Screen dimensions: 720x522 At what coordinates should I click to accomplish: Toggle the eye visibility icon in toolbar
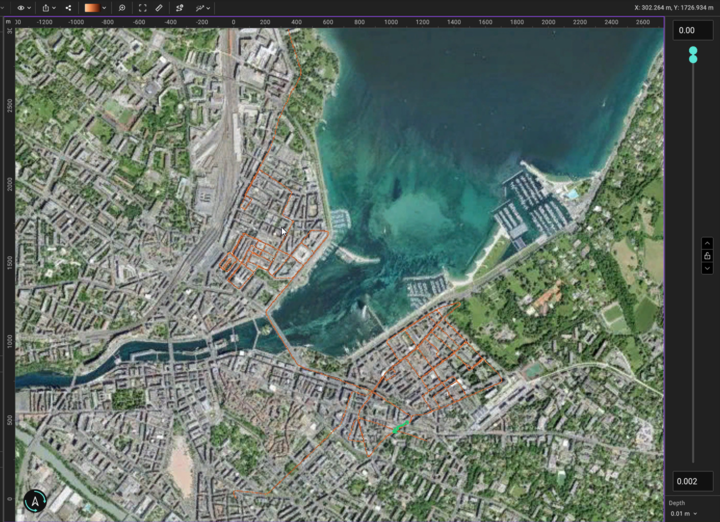click(21, 7)
